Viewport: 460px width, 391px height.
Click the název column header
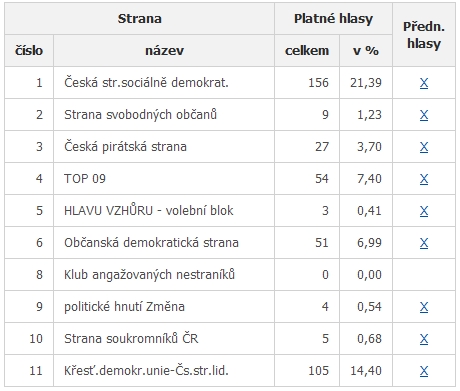click(x=164, y=51)
